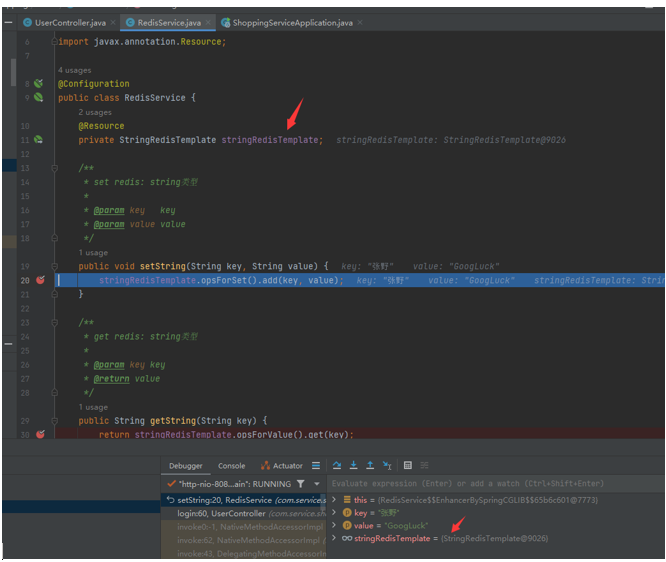This screenshot has width=666, height=562.
Task: Click the hide panel dash left of tabs
Action: click(8, 23)
